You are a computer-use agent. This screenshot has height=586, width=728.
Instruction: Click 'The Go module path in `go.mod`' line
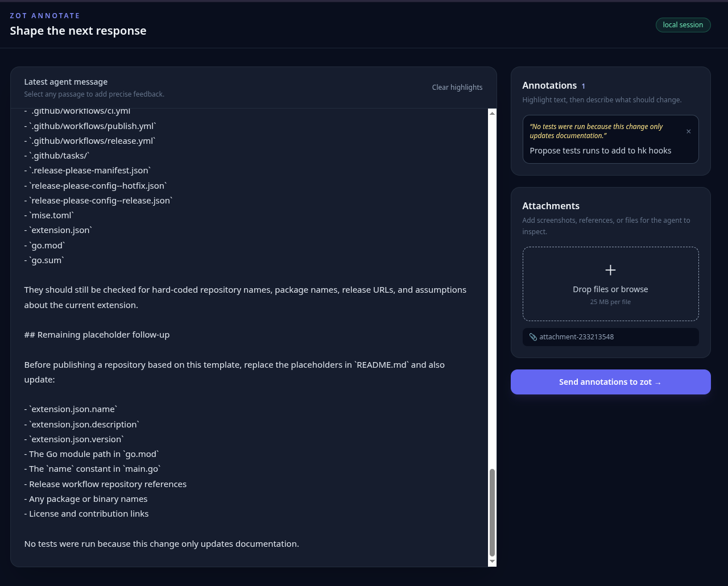pyautogui.click(x=92, y=454)
